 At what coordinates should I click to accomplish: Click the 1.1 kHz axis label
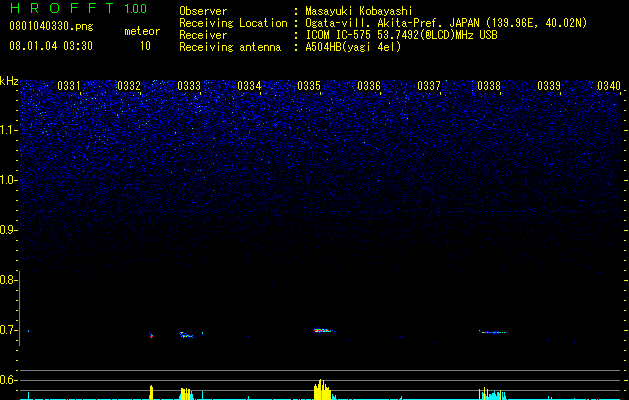coord(8,130)
